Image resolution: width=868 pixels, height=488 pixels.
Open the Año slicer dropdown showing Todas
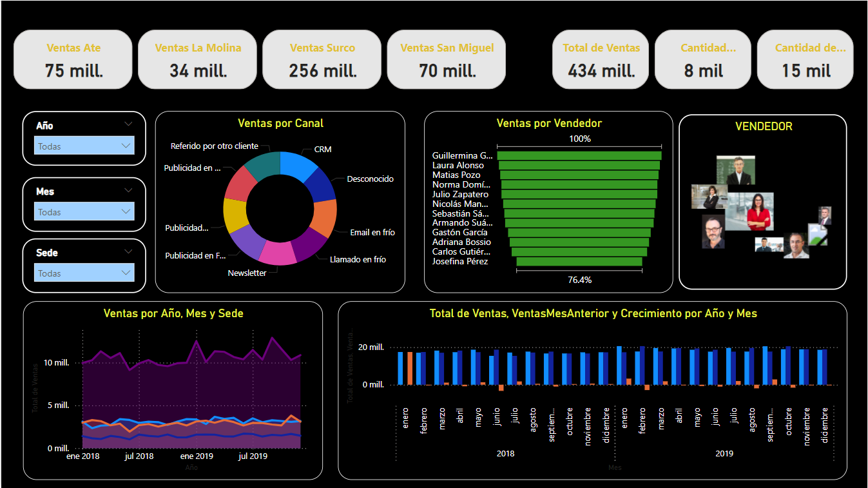(x=84, y=146)
